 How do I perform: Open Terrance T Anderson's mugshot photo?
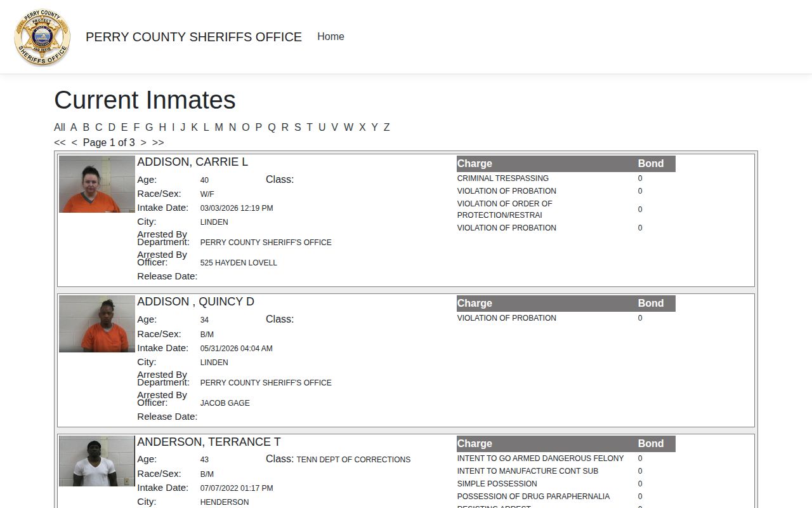tap(97, 461)
